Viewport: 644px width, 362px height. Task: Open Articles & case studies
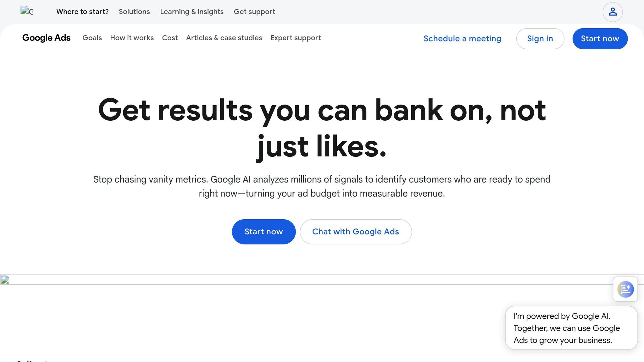click(x=224, y=38)
